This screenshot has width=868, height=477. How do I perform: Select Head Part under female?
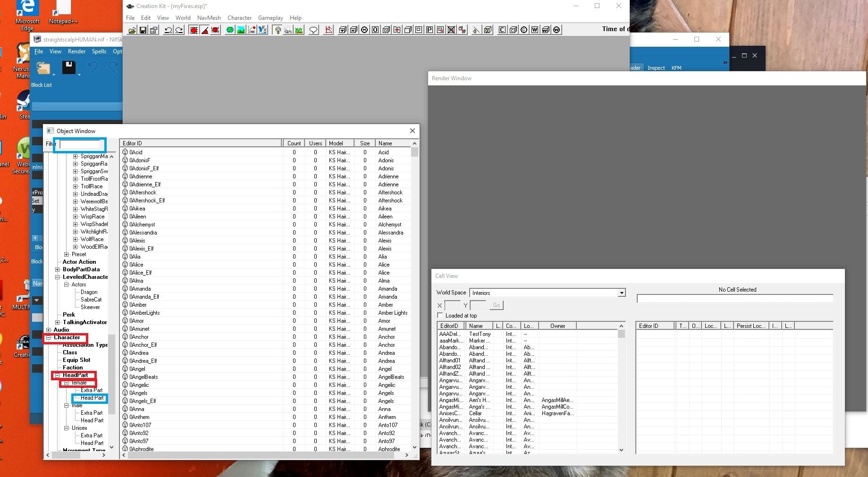pos(92,398)
